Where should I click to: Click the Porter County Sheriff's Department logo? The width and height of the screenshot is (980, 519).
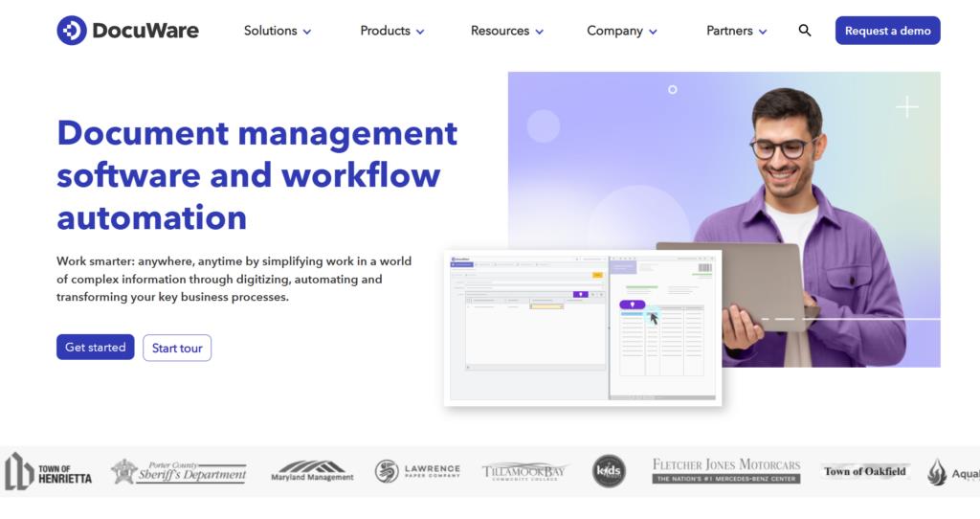point(178,471)
